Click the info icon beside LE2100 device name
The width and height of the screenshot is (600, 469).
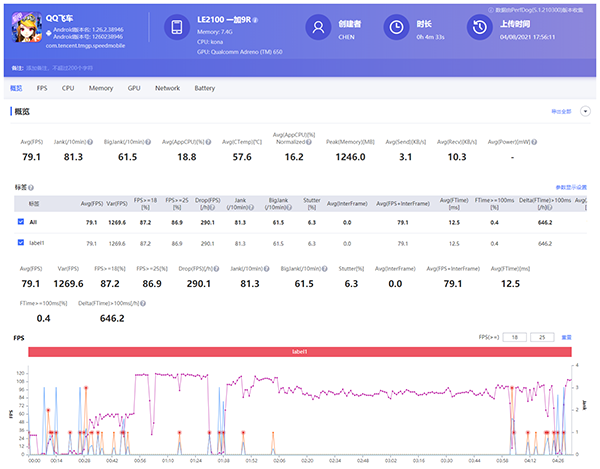255,21
